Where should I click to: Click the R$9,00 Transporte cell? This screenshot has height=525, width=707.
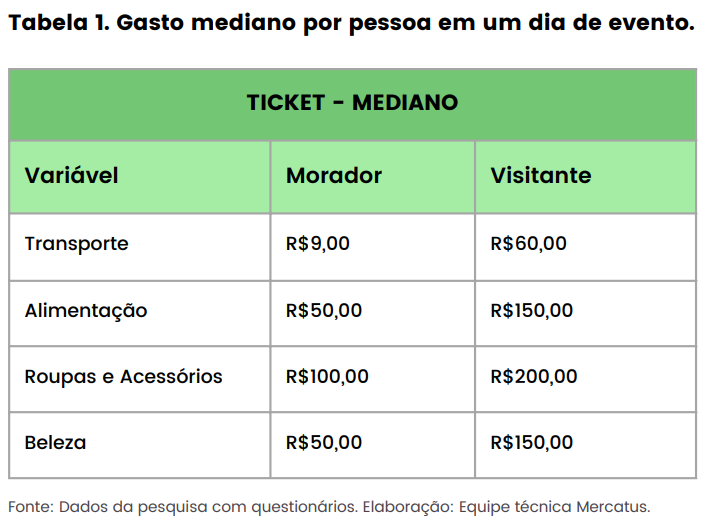[318, 244]
